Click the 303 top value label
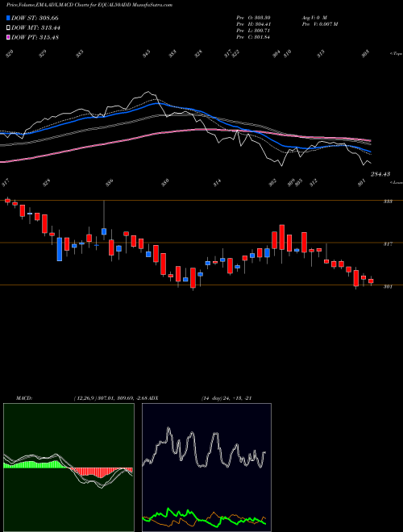403x532 pixels. point(365,54)
